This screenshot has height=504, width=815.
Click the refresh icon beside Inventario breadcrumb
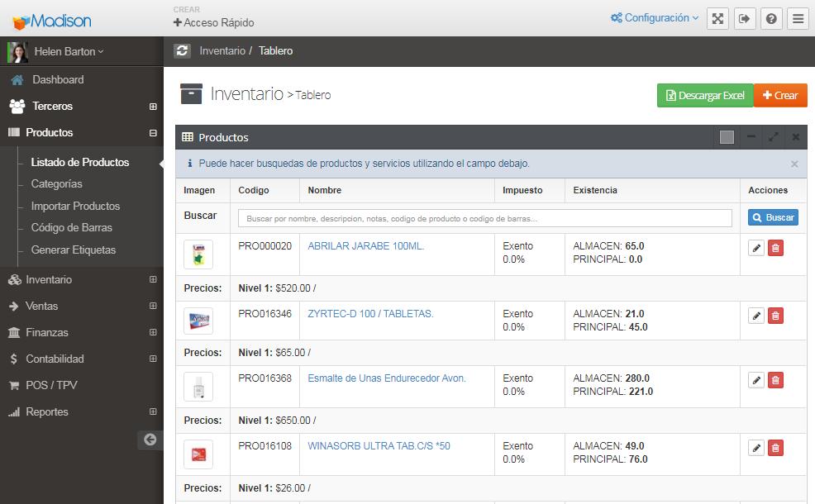183,51
